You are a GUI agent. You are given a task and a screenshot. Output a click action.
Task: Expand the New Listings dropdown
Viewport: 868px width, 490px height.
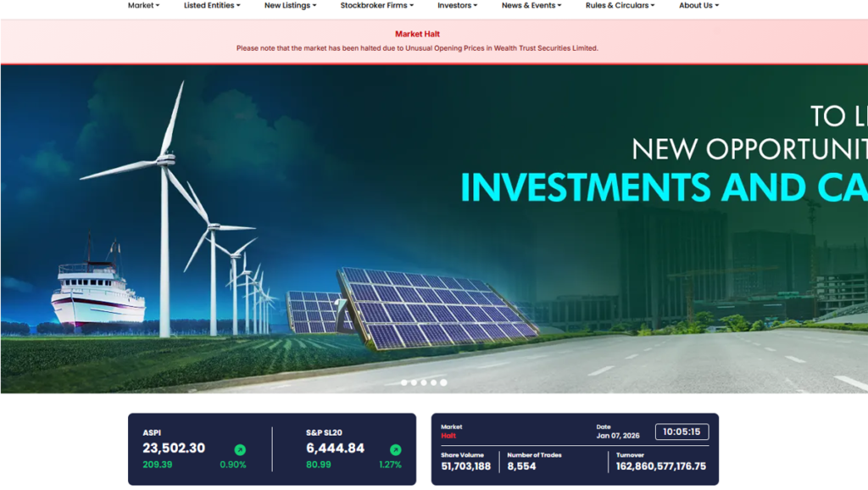point(290,6)
